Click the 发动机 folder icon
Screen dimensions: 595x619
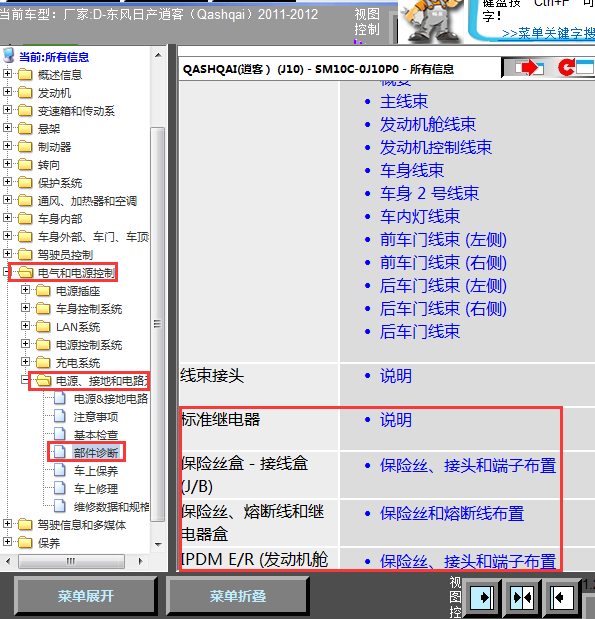pyautogui.click(x=25, y=92)
